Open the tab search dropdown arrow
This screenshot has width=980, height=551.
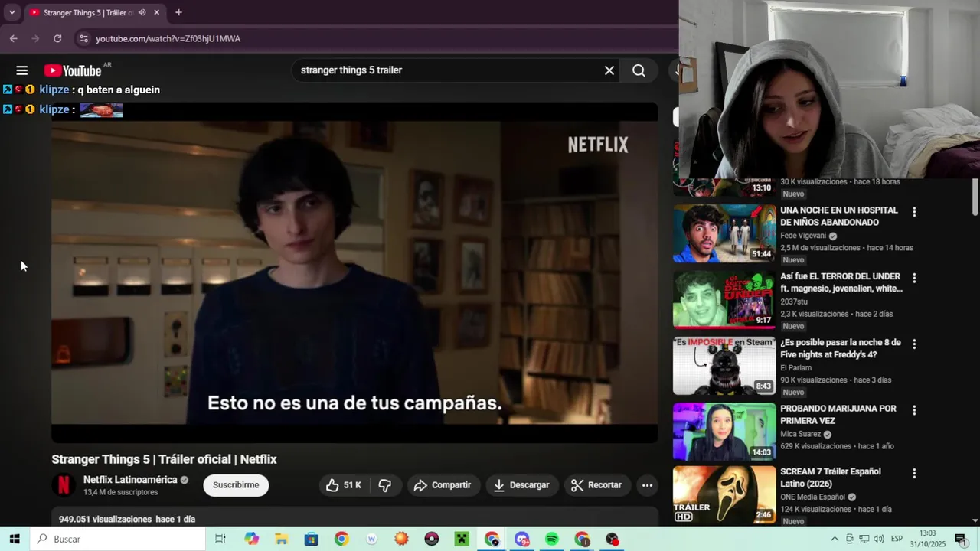(11, 12)
